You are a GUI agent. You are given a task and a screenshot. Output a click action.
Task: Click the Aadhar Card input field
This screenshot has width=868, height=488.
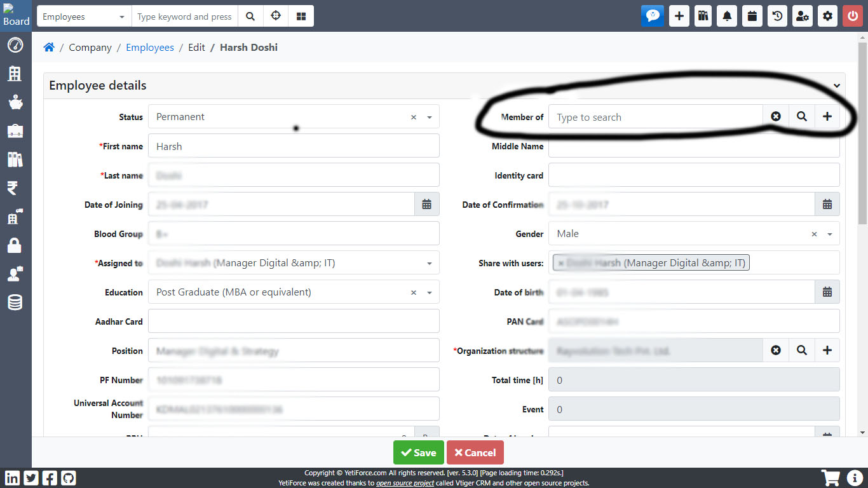(x=294, y=322)
